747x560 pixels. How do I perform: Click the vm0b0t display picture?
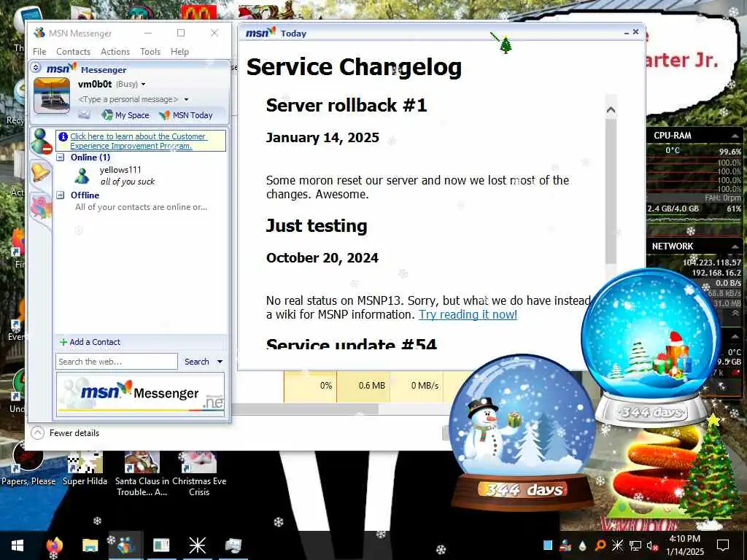point(52,96)
